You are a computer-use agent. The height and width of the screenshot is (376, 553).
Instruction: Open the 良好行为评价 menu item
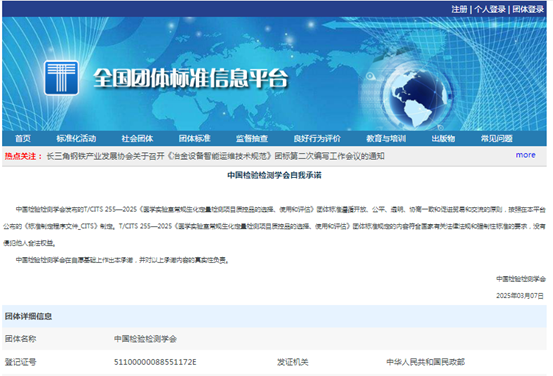[317, 139]
